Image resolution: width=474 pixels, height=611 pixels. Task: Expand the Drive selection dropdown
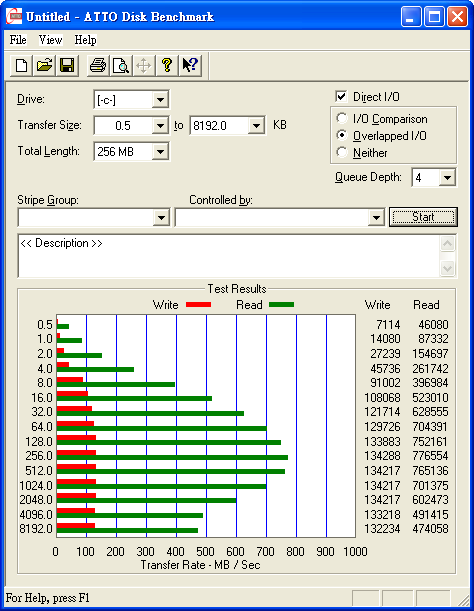[160, 99]
